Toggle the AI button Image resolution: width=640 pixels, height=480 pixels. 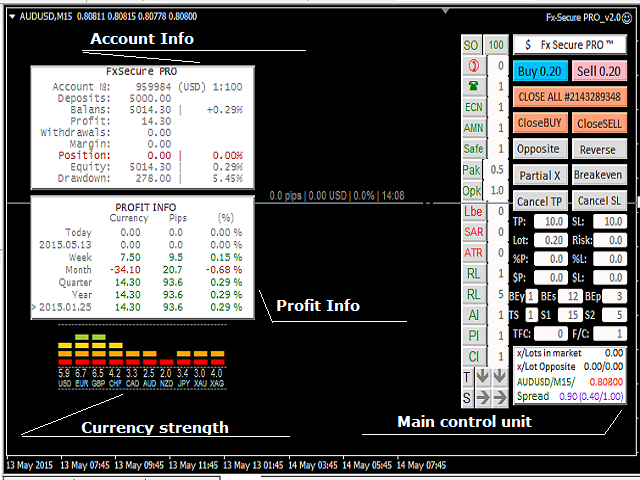point(473,315)
